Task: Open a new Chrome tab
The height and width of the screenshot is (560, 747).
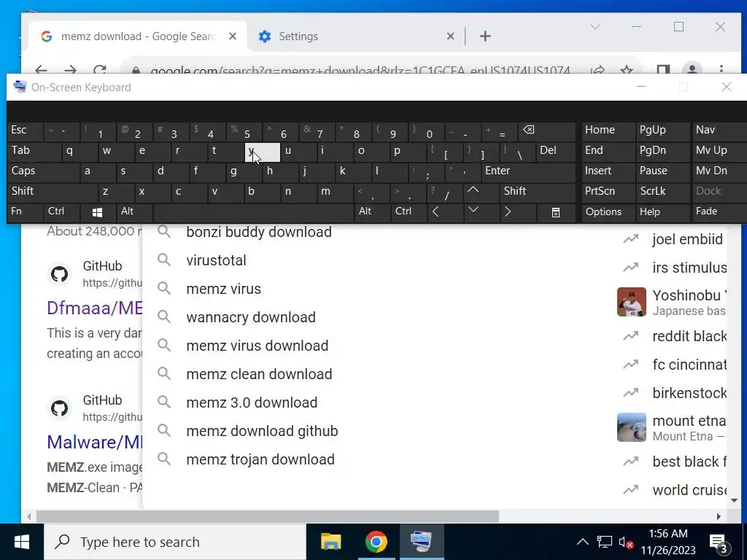Action: coord(485,36)
